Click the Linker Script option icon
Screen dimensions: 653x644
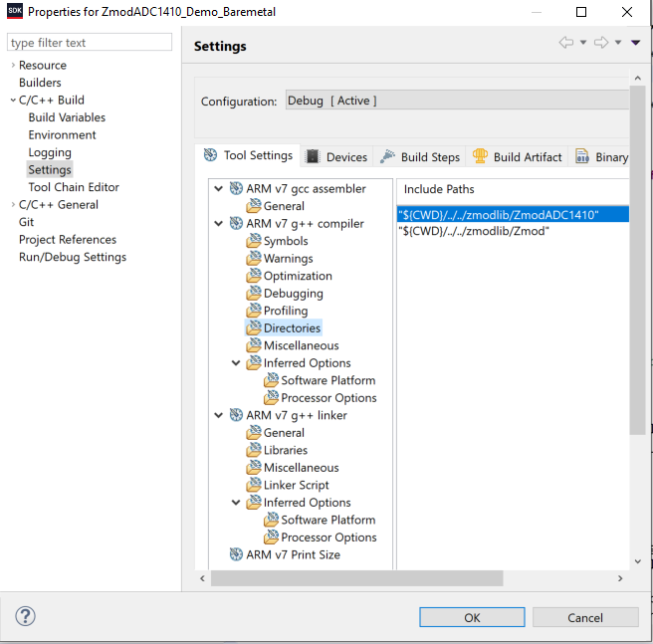[253, 485]
